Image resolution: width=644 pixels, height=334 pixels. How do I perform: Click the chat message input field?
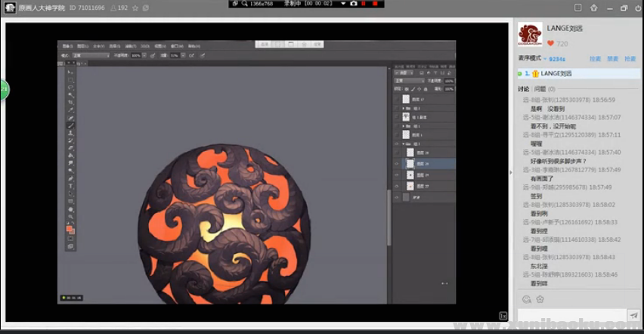coord(571,316)
